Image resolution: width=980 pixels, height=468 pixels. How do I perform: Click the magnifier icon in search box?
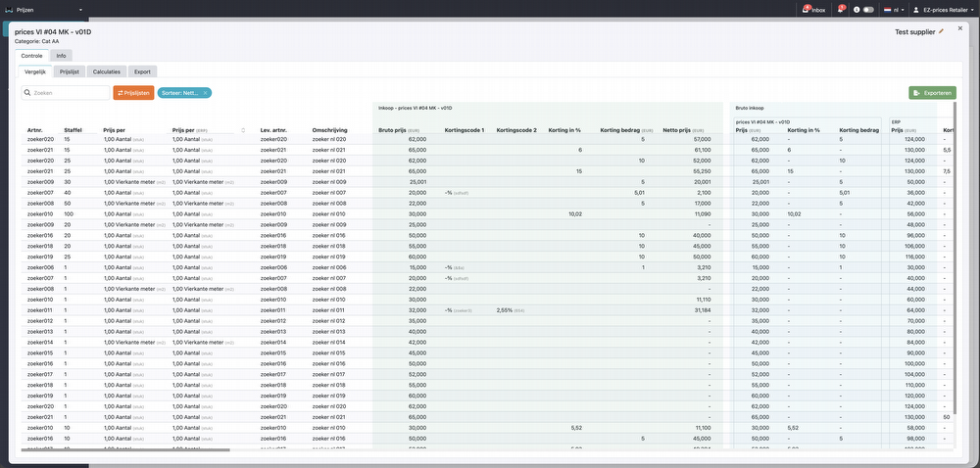coord(28,93)
